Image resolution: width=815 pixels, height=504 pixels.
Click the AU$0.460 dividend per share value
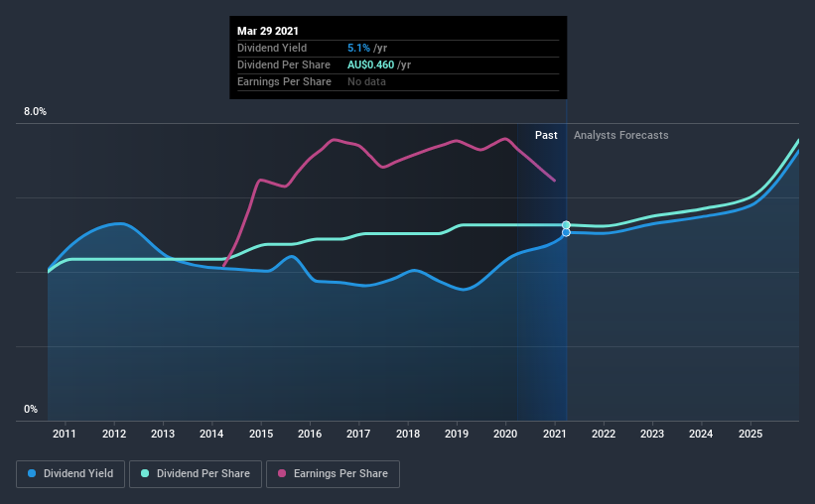click(x=370, y=64)
